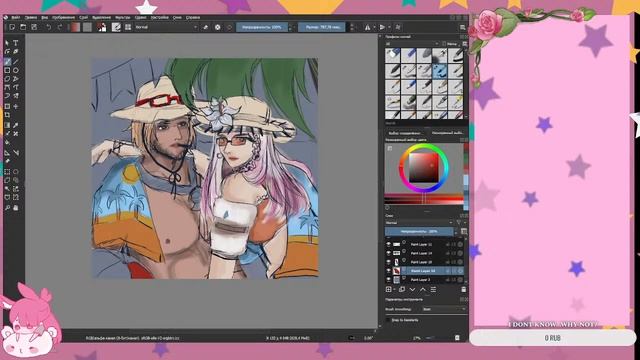Toggle horizontal mirror mode
Image resolution: width=640 pixels, height=360 pixels.
pyautogui.click(x=367, y=27)
